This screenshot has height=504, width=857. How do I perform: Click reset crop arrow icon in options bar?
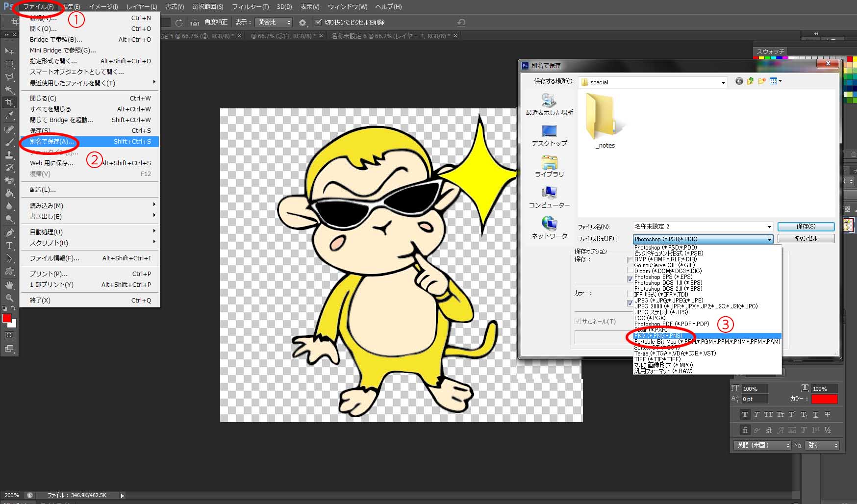[x=461, y=23]
